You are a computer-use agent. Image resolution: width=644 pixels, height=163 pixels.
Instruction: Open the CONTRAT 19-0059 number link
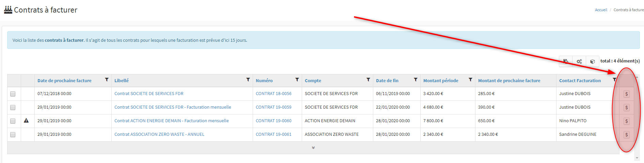click(x=273, y=107)
